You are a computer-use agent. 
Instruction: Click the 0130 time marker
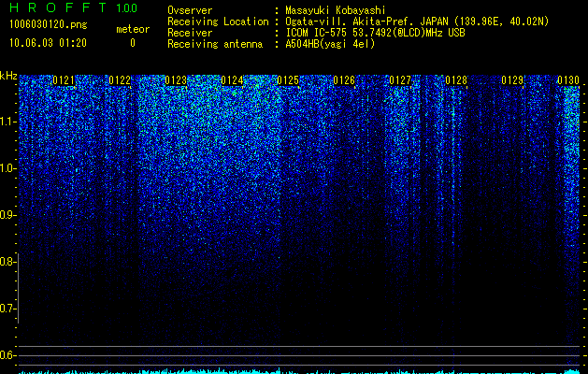click(x=568, y=80)
